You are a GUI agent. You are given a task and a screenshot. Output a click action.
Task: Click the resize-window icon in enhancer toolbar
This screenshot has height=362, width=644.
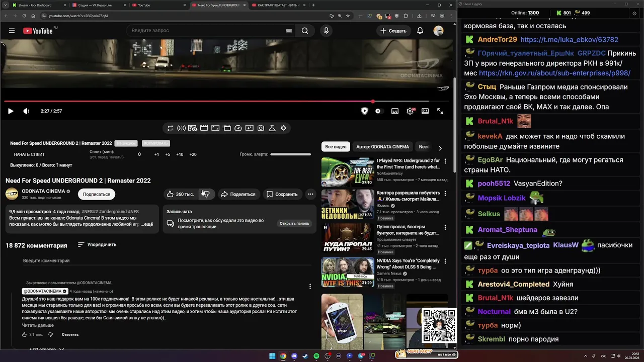click(215, 128)
